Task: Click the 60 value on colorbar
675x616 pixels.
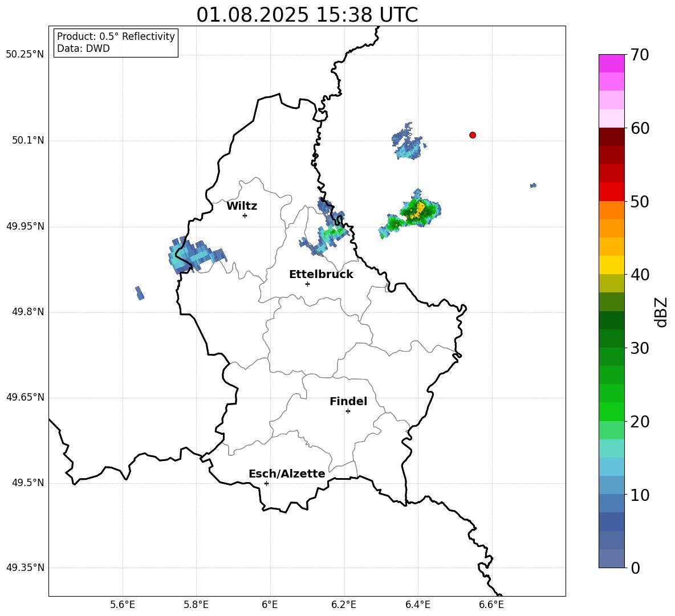Action: click(x=639, y=128)
